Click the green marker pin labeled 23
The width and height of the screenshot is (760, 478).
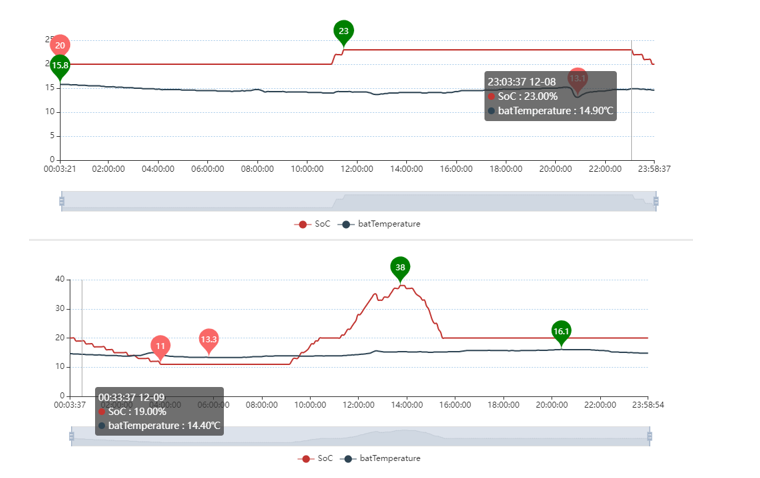point(343,31)
